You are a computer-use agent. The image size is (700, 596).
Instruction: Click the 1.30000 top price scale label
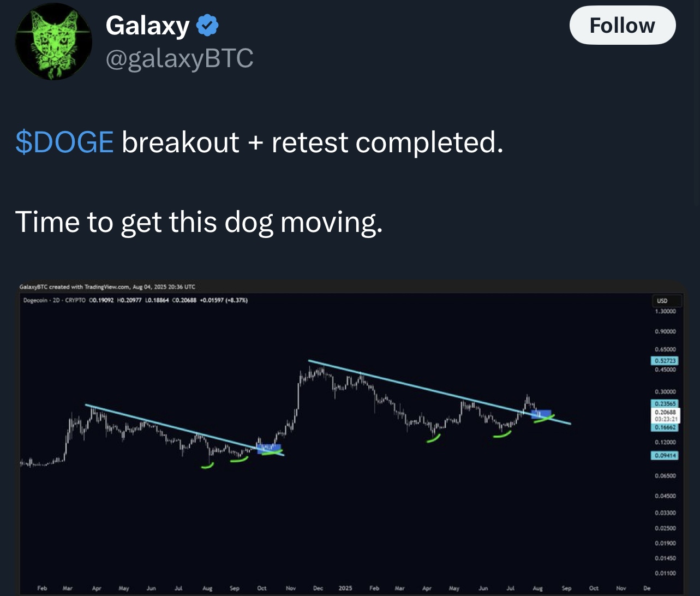pyautogui.click(x=665, y=311)
